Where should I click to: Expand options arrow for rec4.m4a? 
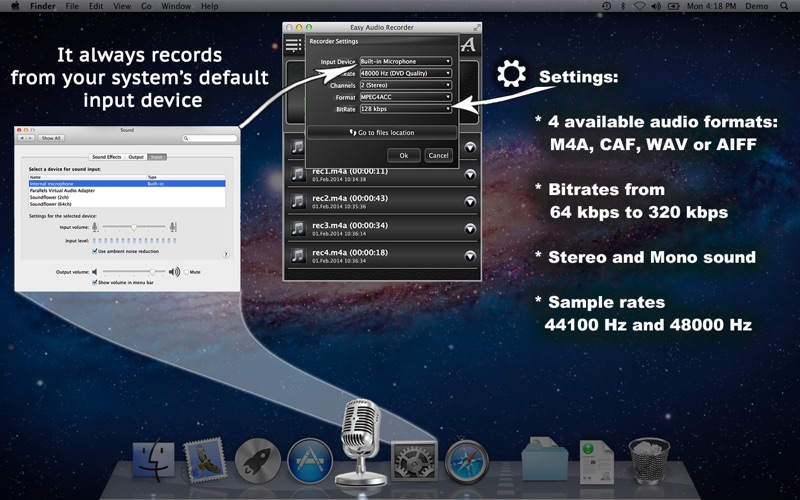click(x=470, y=256)
